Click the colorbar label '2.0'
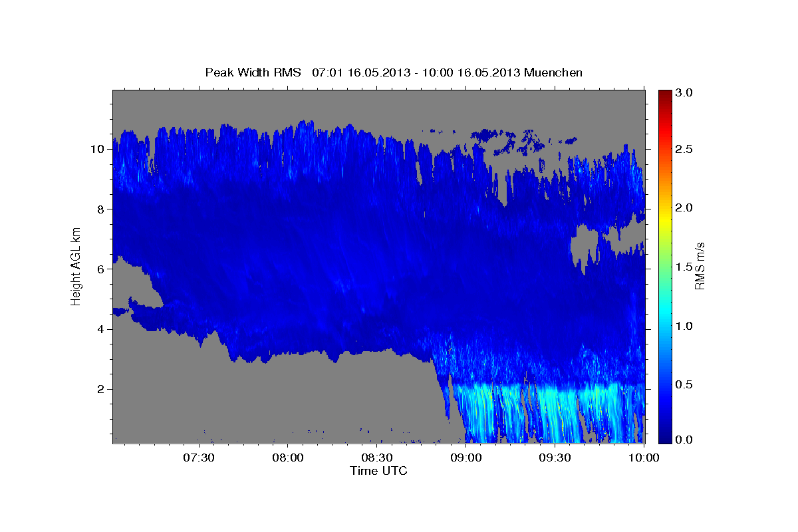The width and height of the screenshot is (798, 532). [x=684, y=208]
